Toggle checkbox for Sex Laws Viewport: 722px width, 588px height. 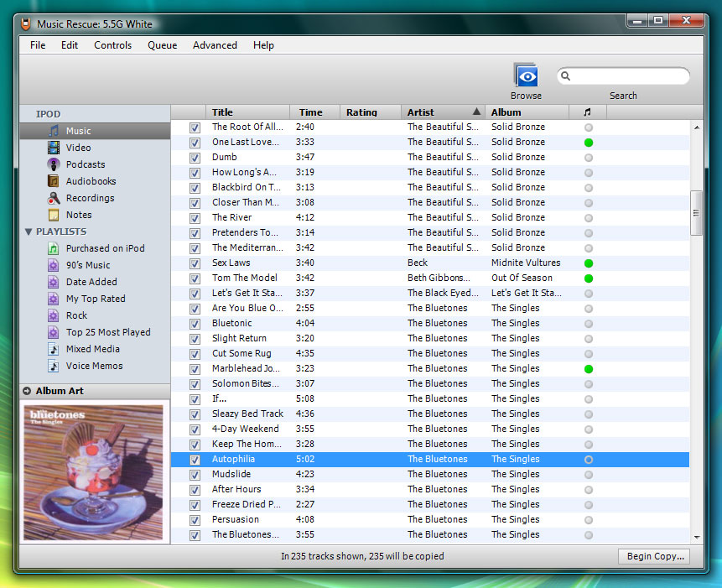[195, 263]
